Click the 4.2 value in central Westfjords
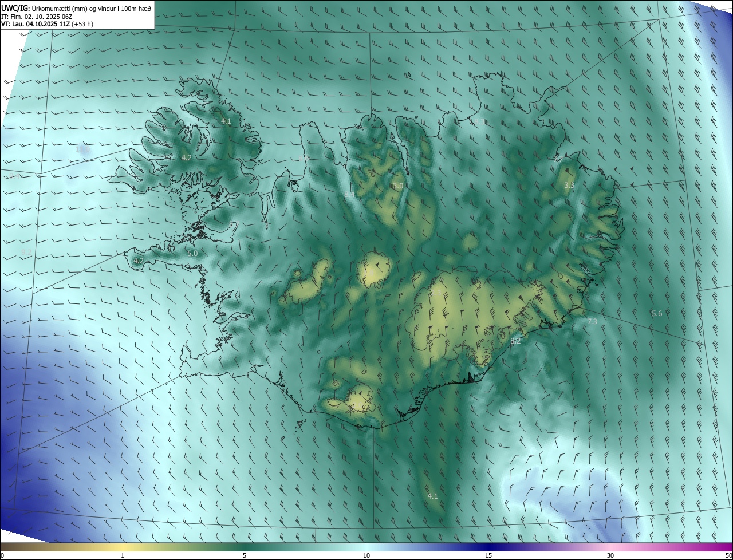 pos(187,157)
